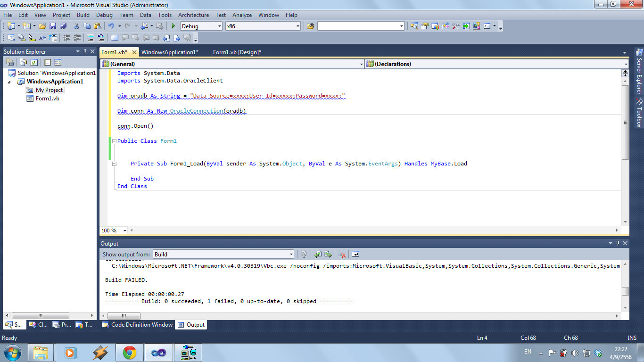Collapse the Form1_Load sub outline

[x=114, y=164]
